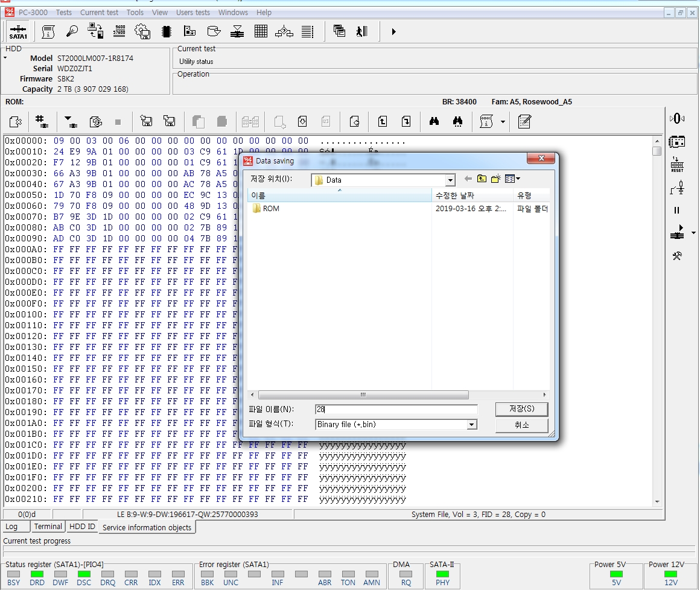Click the chip icon in main toolbar
Image resolution: width=700 pixels, height=590 pixels.
[167, 31]
